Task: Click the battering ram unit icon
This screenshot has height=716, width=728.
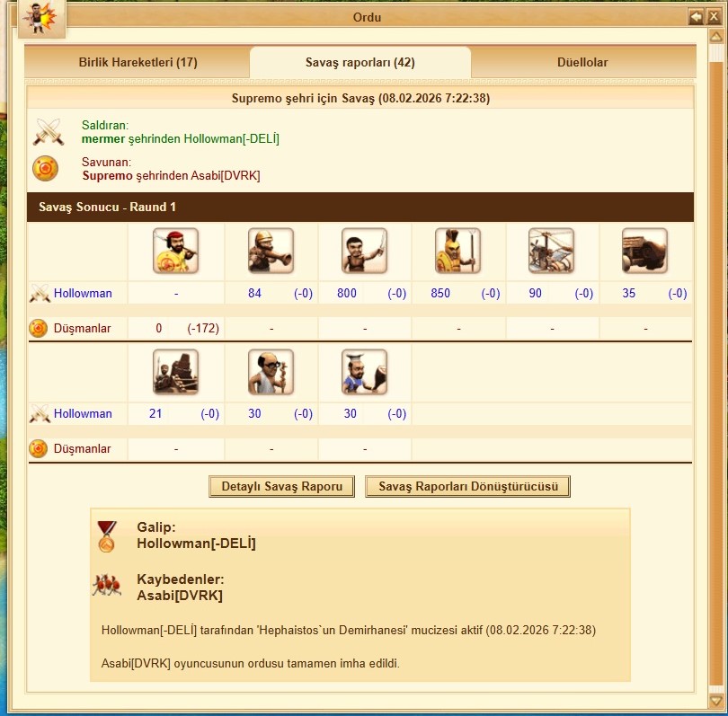Action: (x=645, y=251)
